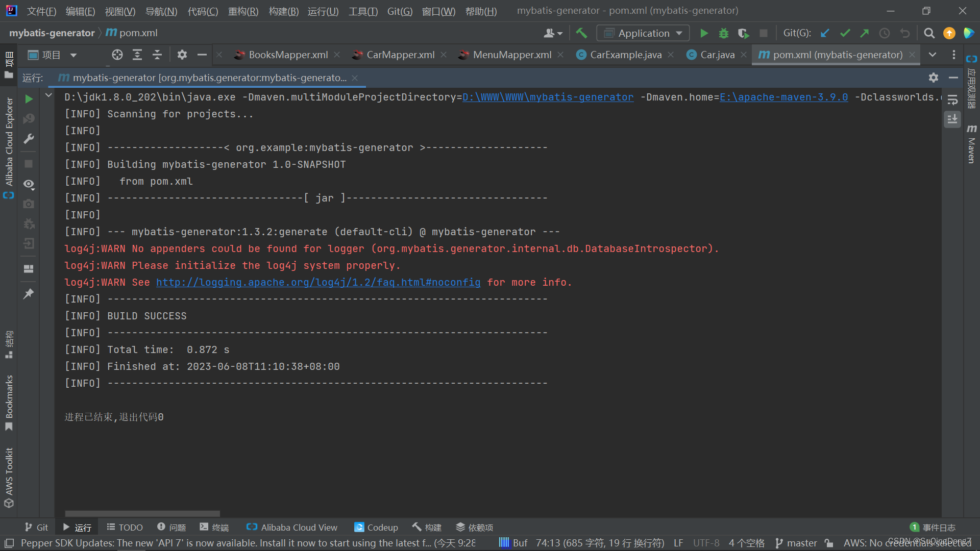Open the 终端 tool window button
Image resolution: width=980 pixels, height=551 pixels.
pos(214,527)
